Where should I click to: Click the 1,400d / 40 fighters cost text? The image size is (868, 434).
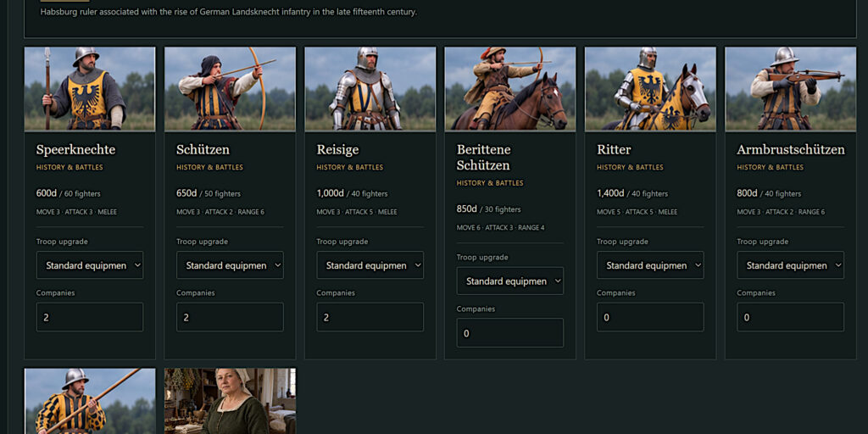[x=632, y=193]
